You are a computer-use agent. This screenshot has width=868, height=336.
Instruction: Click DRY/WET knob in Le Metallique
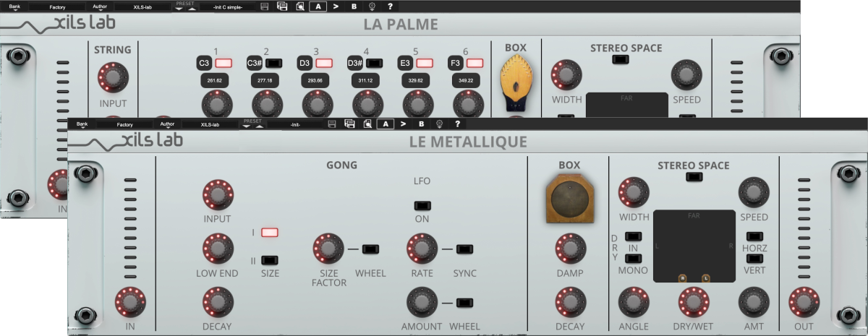(693, 303)
